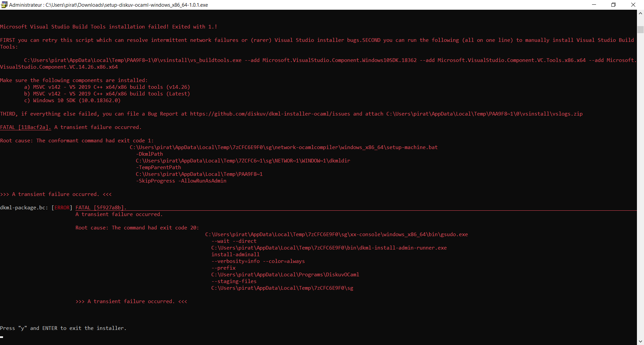Image resolution: width=644 pixels, height=345 pixels.
Task: Click the vertical scrollbar thumb
Action: [640, 29]
